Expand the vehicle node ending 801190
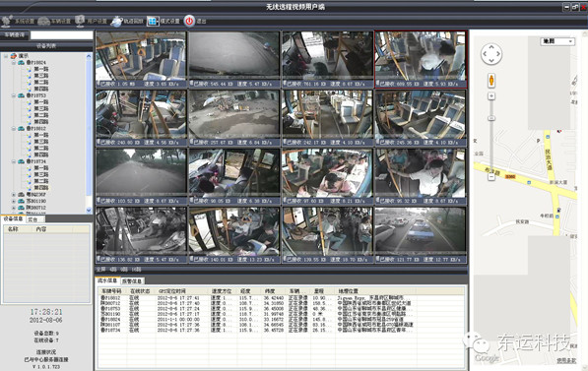The height and width of the screenshot is (371, 588). (x=14, y=201)
